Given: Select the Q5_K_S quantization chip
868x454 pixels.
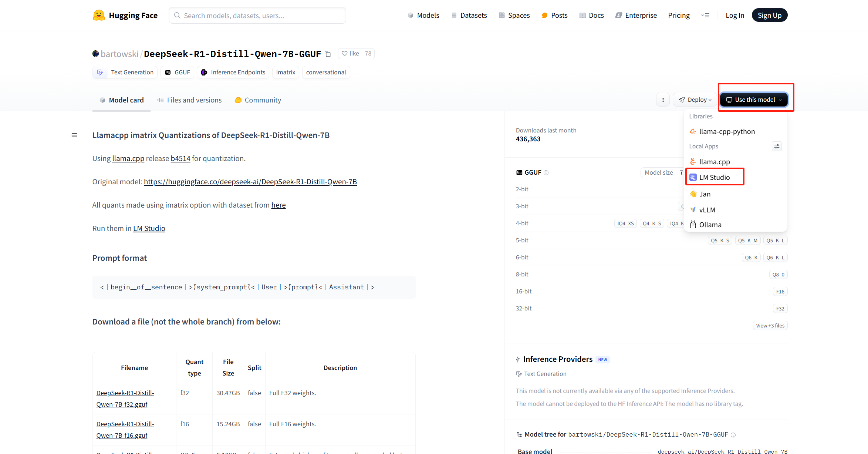Looking at the screenshot, I should [720, 241].
